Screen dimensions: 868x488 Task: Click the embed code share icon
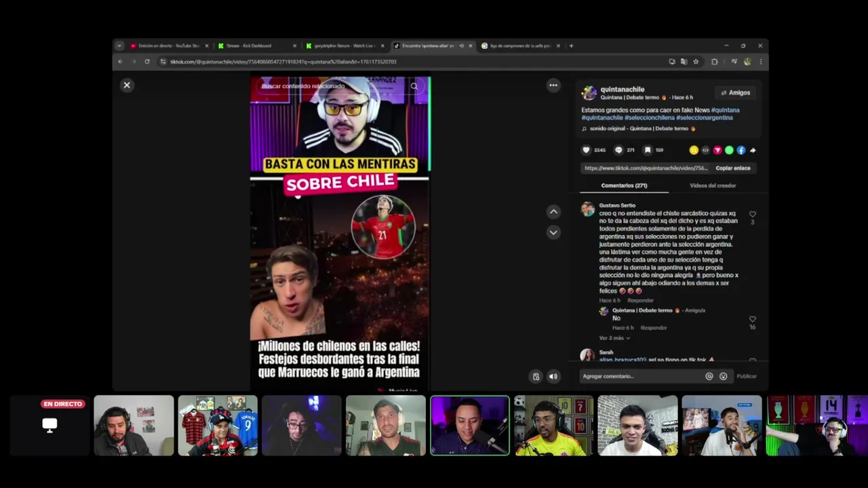click(705, 150)
